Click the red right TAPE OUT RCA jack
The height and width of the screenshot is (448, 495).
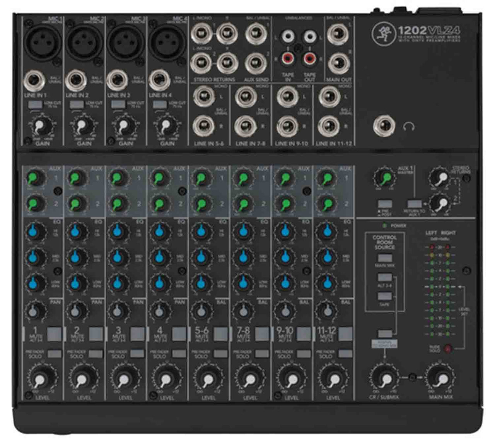click(x=309, y=58)
